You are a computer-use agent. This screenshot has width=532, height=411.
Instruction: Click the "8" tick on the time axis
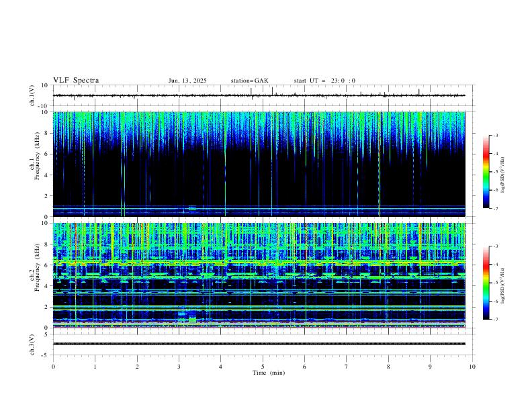[x=388, y=367]
